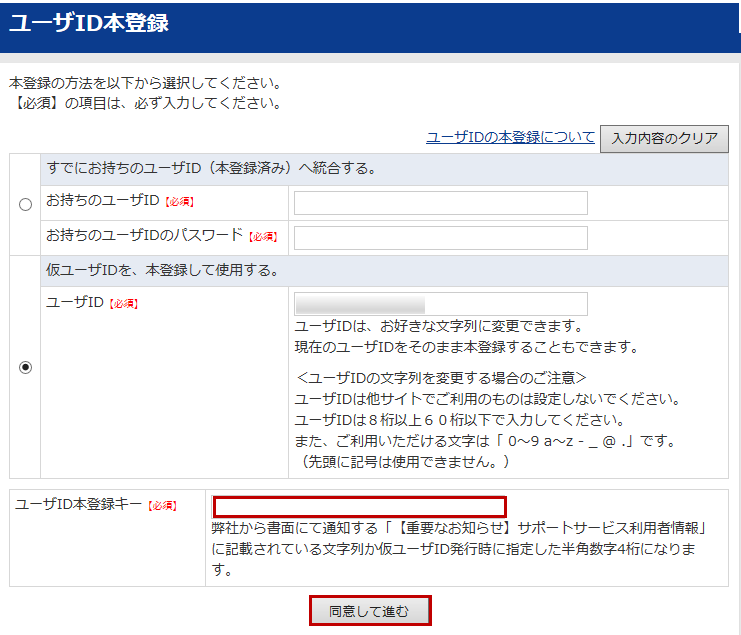Click the 本登録の方法を以下から選択してください instruction text
The height and width of the screenshot is (635, 741).
coord(145,83)
